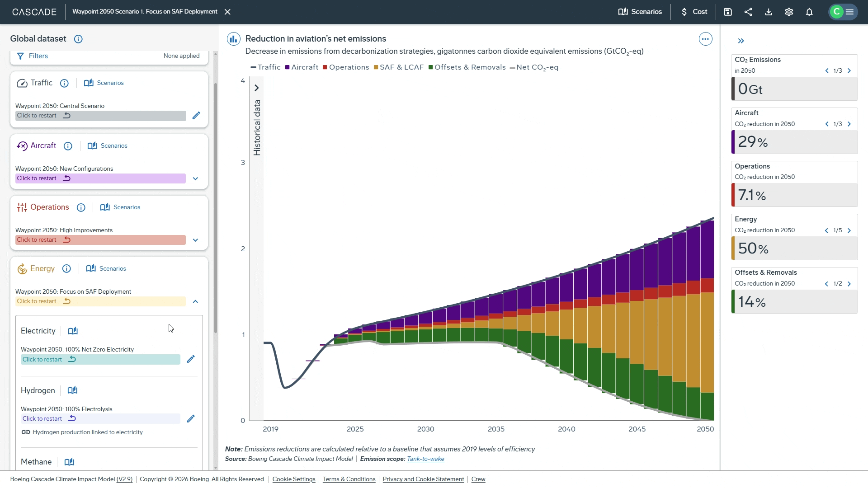Expand the Historical data panel
868x488 pixels.
256,88
